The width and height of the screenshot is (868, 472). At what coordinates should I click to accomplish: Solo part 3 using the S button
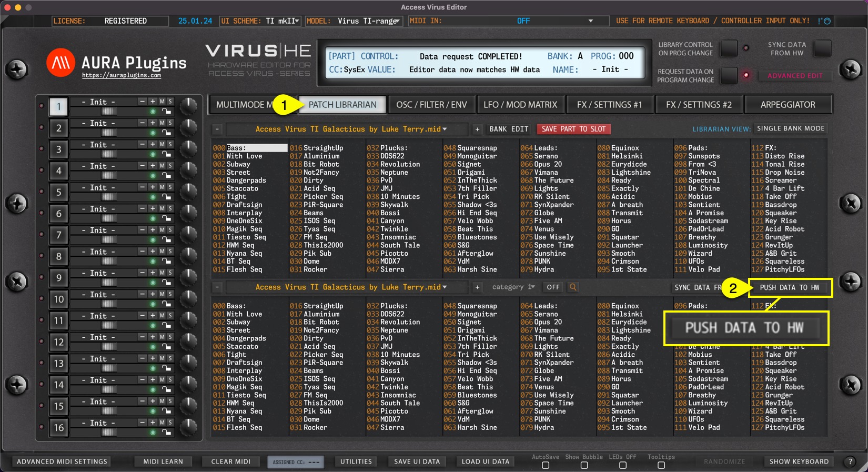pyautogui.click(x=170, y=144)
